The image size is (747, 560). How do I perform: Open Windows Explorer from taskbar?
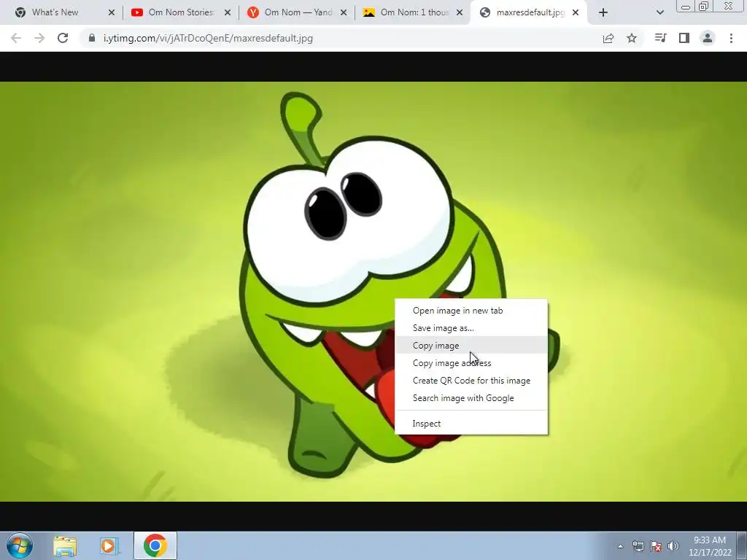click(x=65, y=545)
